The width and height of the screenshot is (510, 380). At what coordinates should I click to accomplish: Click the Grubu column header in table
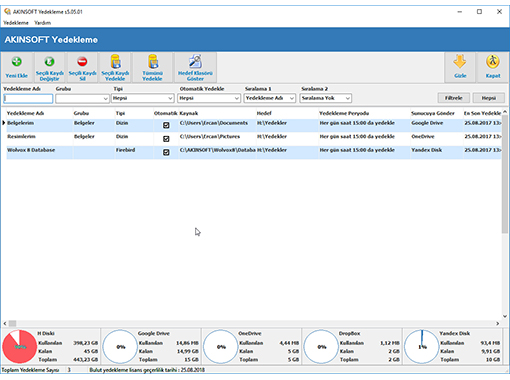pos(81,113)
